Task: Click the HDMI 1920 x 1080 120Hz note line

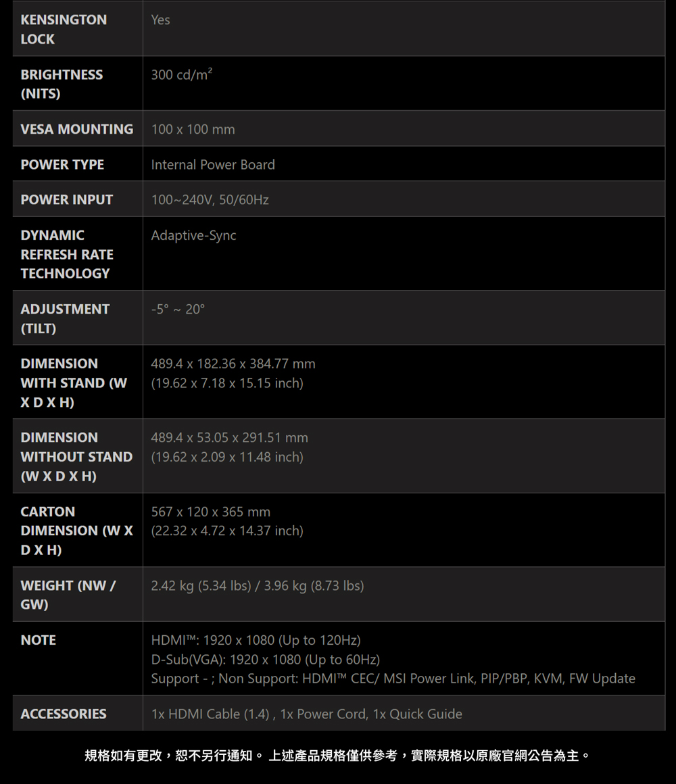Action: pos(256,640)
